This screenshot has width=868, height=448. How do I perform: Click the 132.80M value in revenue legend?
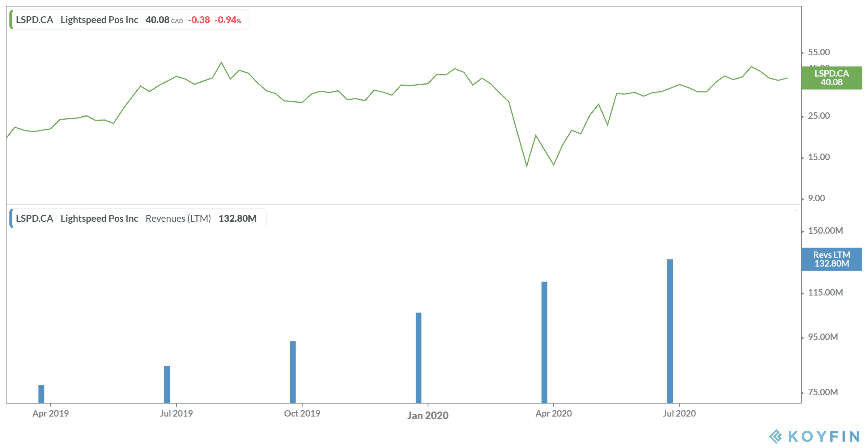click(x=238, y=219)
